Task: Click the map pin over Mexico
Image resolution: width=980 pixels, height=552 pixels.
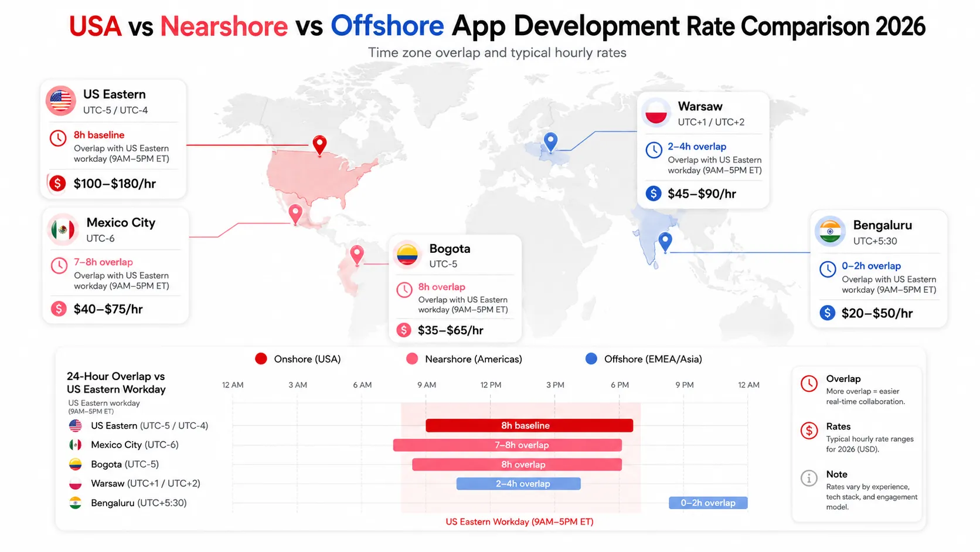Action: pos(295,214)
